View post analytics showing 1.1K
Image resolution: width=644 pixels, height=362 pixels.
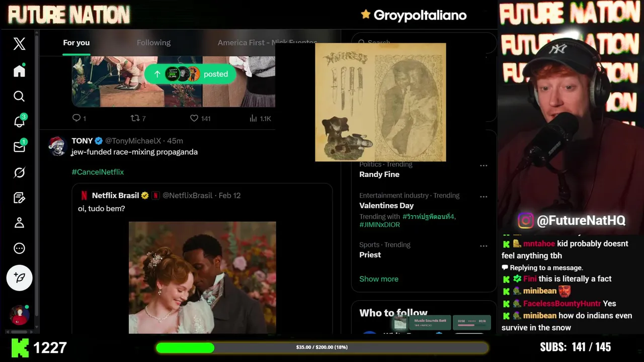[260, 118]
